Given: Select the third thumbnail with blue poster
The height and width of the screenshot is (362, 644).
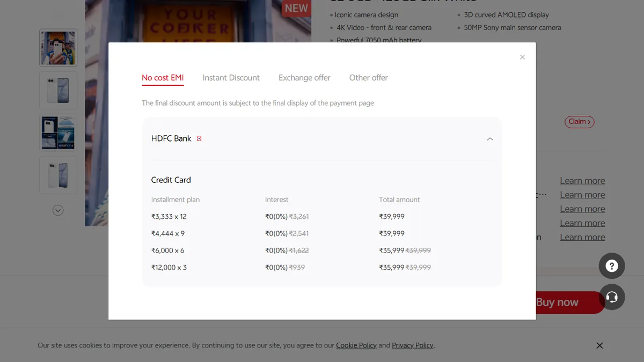Looking at the screenshot, I should click(58, 133).
